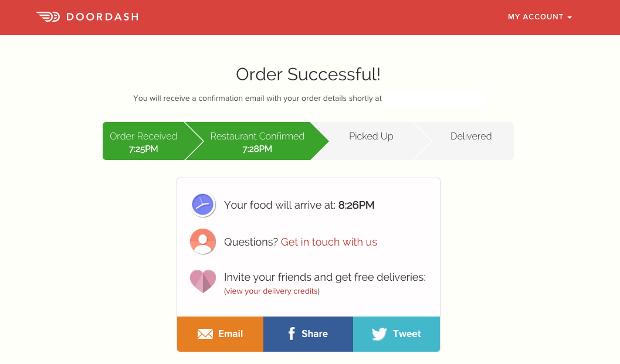Viewport: 620px width, 364px height.
Task: Select the Order Received status step
Action: coord(144,141)
